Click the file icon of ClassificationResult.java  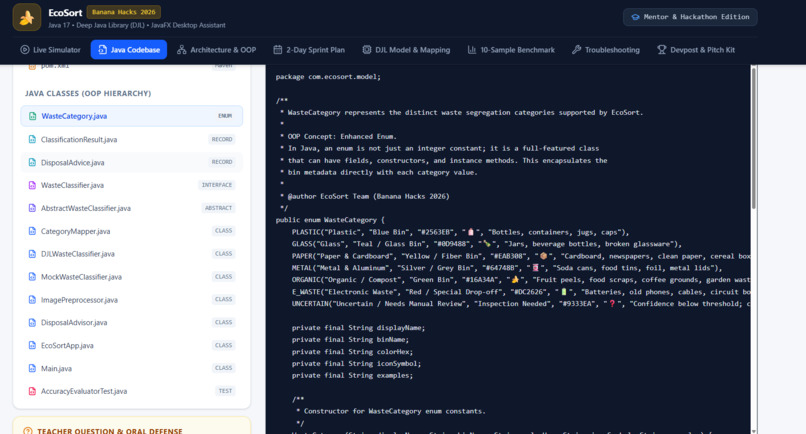[32, 139]
